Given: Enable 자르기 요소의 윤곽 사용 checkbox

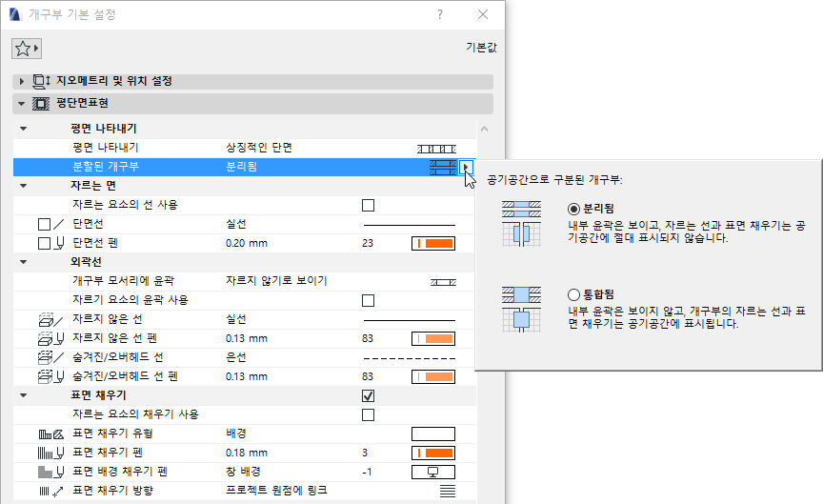Looking at the screenshot, I should click(x=368, y=300).
